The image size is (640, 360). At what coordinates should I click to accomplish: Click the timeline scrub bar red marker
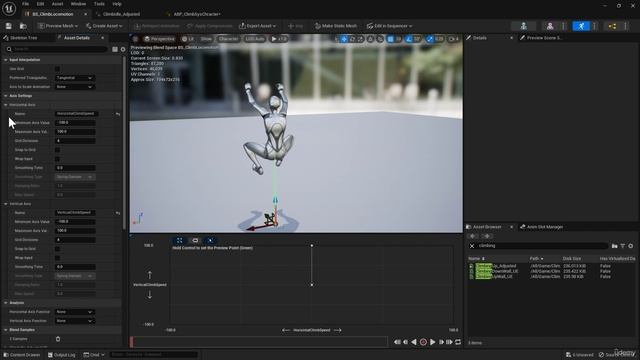click(x=131, y=342)
